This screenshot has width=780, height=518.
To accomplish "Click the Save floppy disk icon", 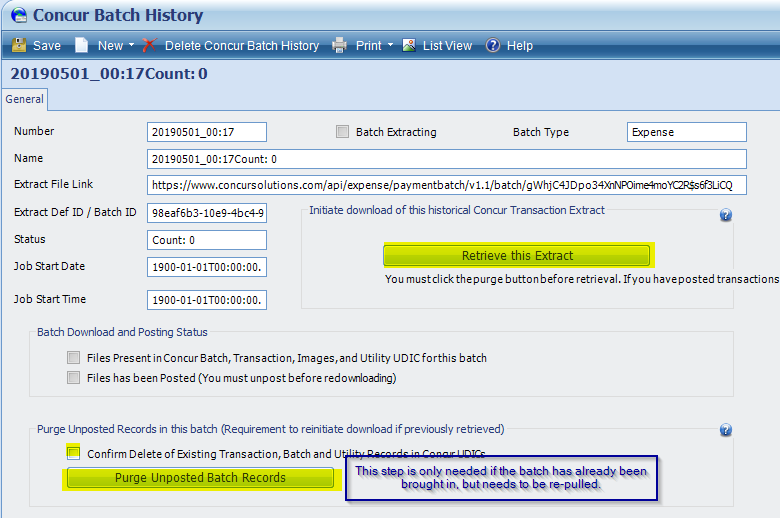I will 19,45.
